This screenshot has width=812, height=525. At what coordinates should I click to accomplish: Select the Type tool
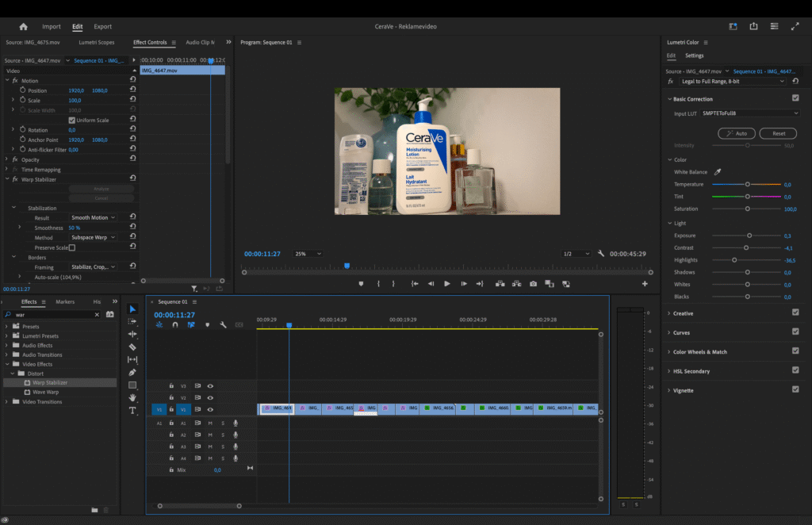point(132,410)
